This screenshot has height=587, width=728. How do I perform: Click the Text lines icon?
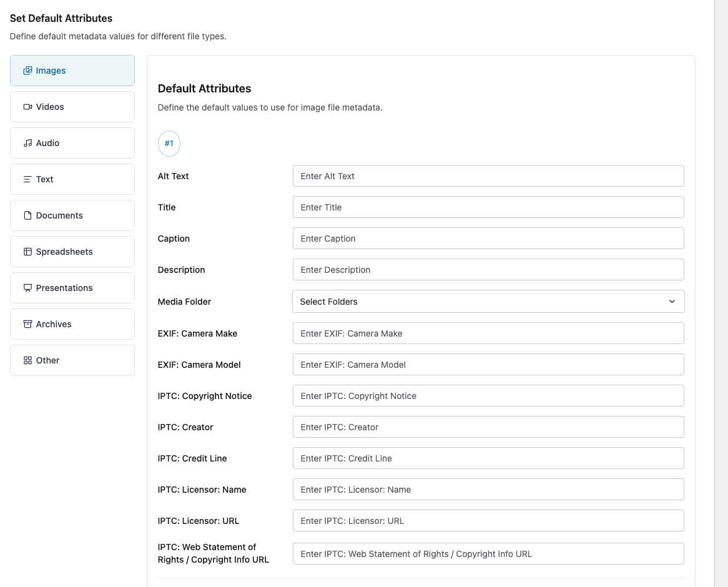point(28,179)
